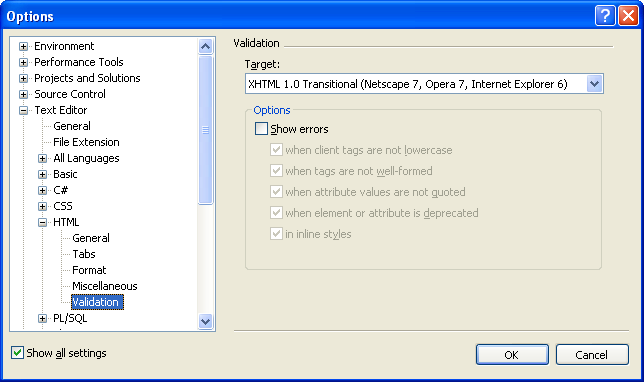
Task: Expand the Performance Tools node
Action: [x=23, y=62]
